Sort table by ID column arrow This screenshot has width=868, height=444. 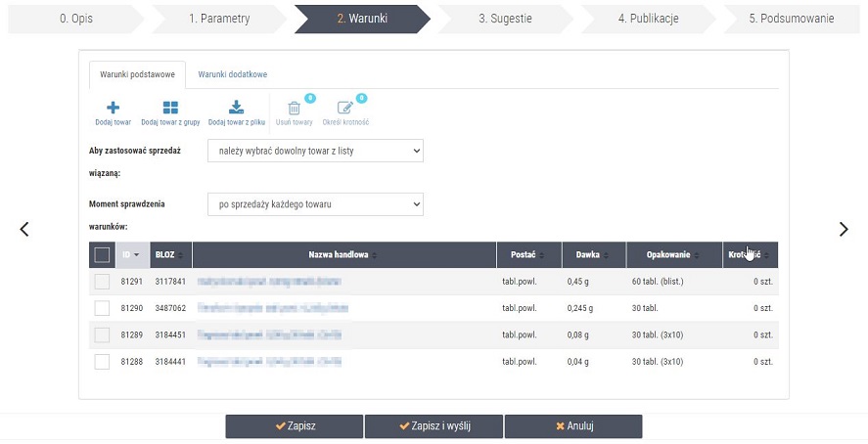pos(136,255)
